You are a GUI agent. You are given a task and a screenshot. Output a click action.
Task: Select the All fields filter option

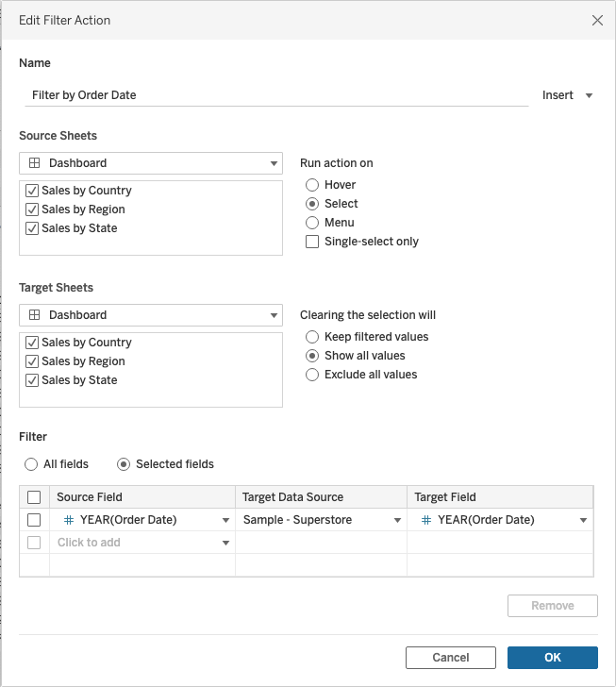coord(32,464)
